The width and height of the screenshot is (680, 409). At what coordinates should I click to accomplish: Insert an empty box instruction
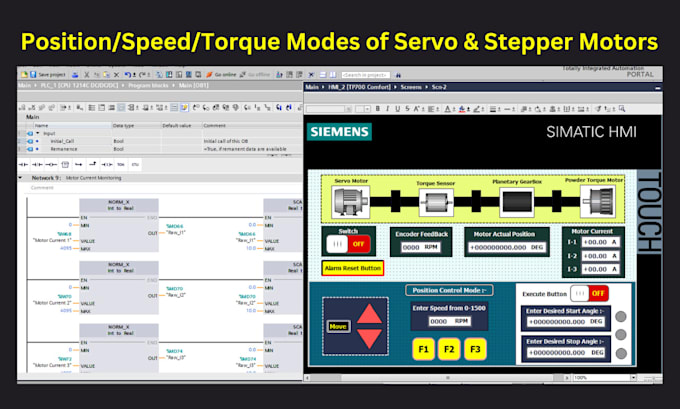[x=65, y=164]
